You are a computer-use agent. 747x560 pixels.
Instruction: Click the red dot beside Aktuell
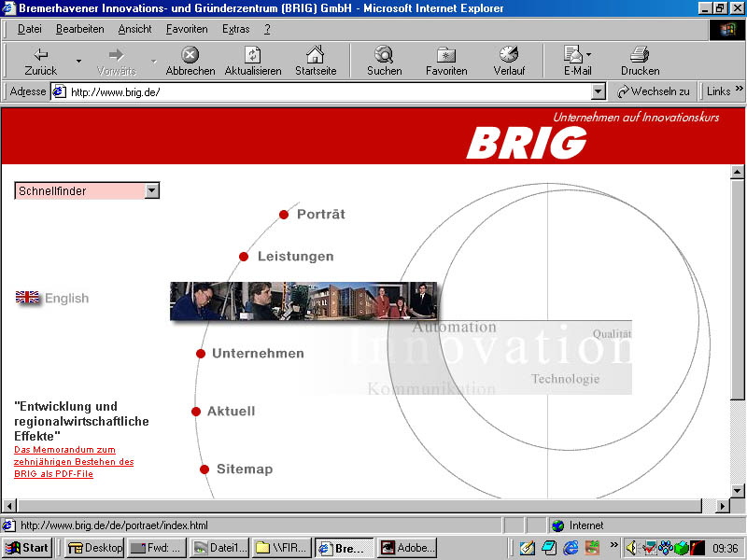(196, 412)
